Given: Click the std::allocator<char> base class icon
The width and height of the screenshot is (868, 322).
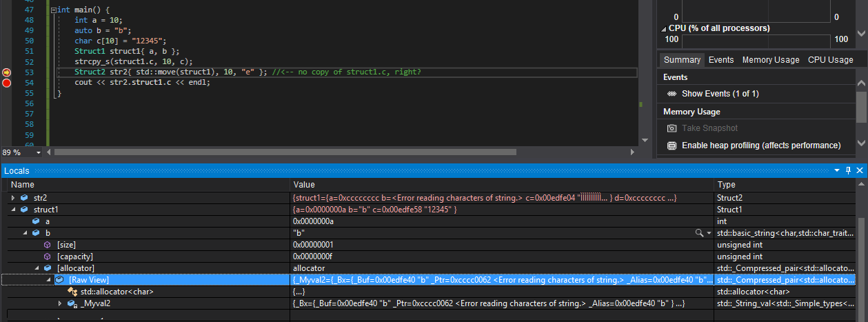Looking at the screenshot, I should point(72,292).
